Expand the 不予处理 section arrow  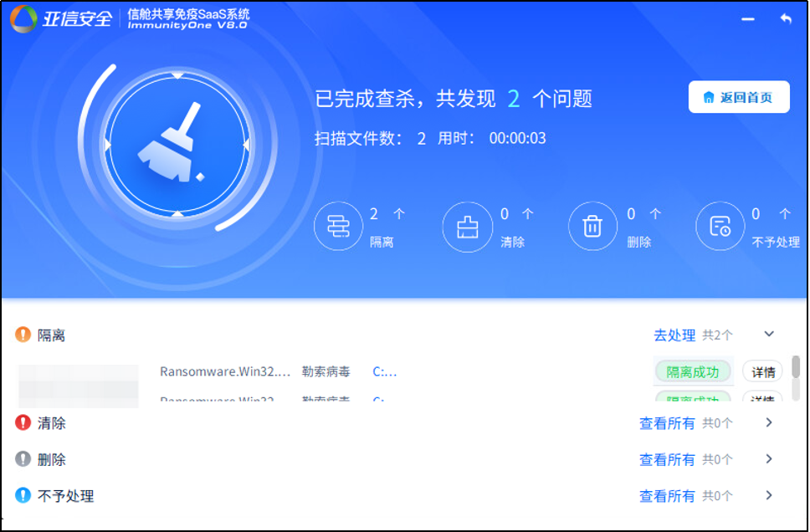click(768, 495)
